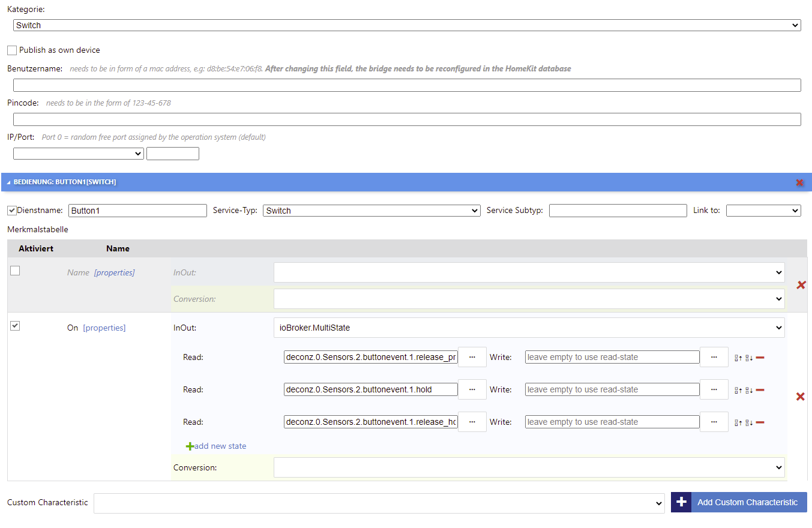812x528 pixels.
Task: Open the Custom Characteristic dropdown
Action: [379, 503]
